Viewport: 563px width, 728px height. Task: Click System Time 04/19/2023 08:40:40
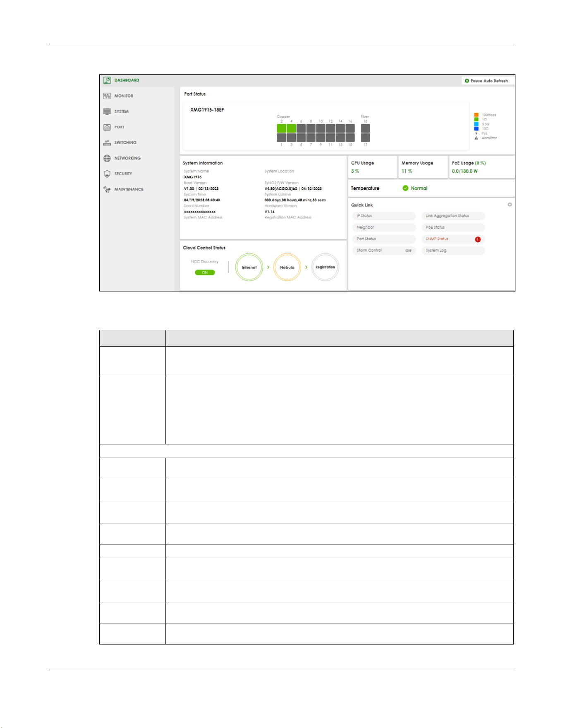point(202,200)
